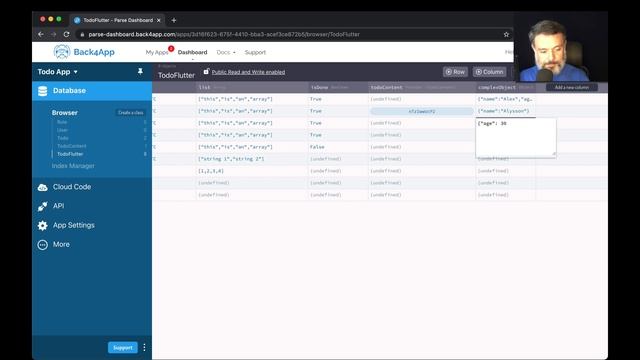Click the list column header
This screenshot has width=640, height=360.
252,87
